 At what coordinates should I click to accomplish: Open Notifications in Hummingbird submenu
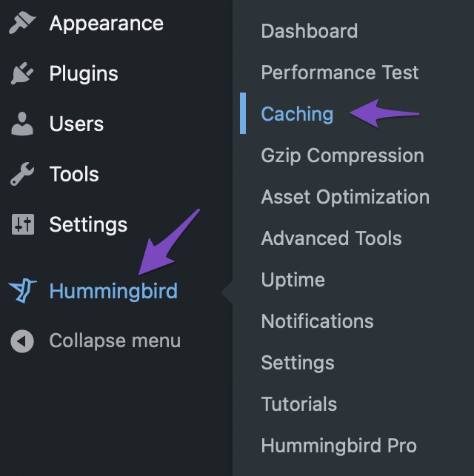[317, 321]
